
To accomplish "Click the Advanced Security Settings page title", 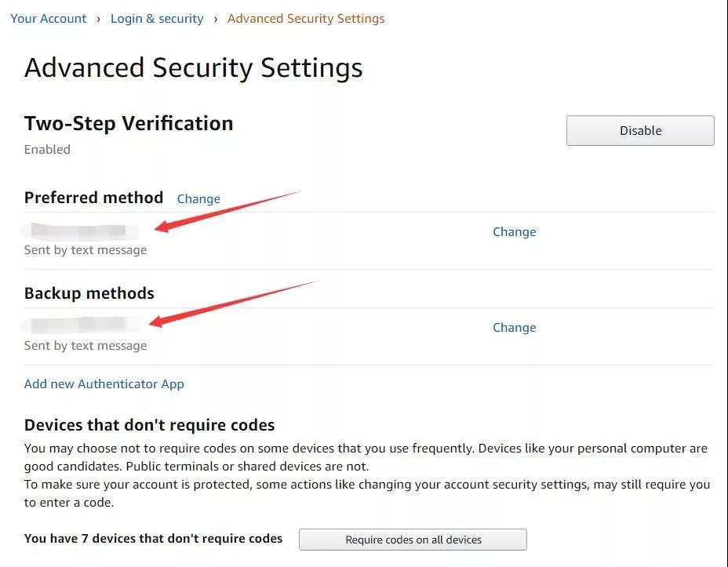I will click(193, 67).
